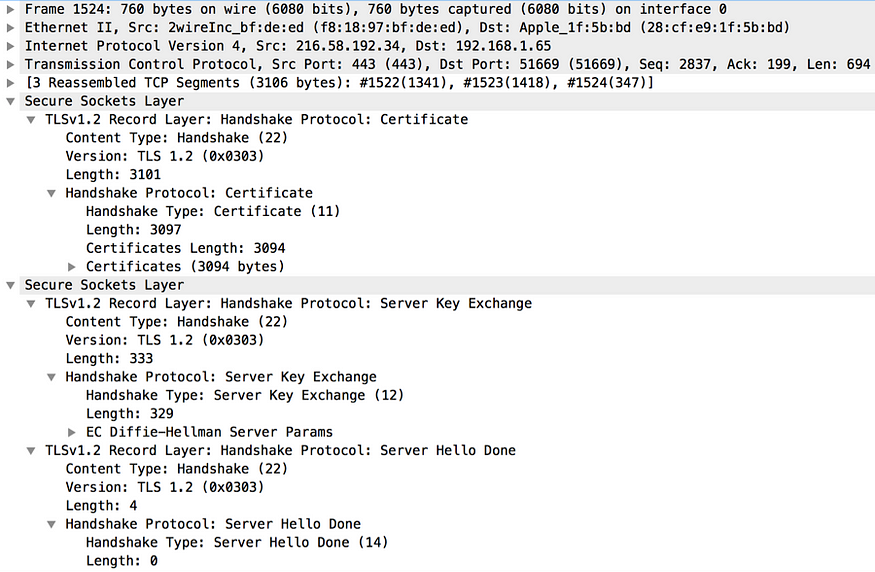Viewport: 875px width, 572px height.
Task: Expand Transmission Control Protocol details
Action: pyautogui.click(x=10, y=65)
